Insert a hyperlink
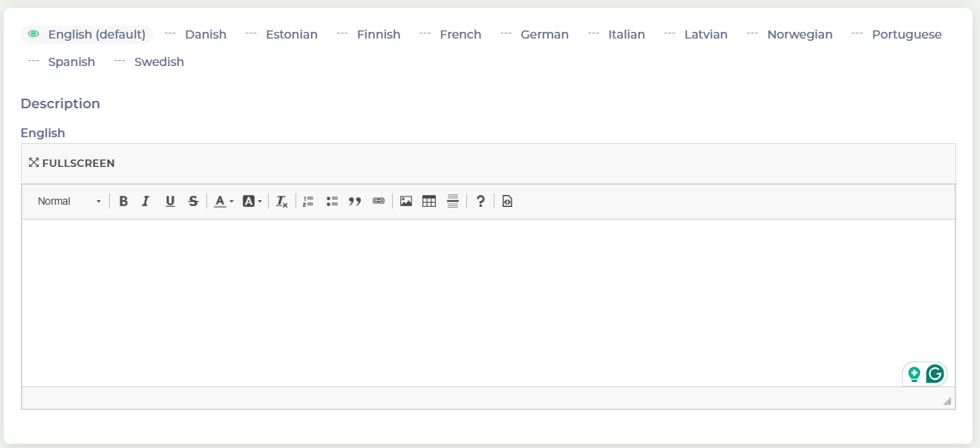The height and width of the screenshot is (448, 980). [379, 201]
